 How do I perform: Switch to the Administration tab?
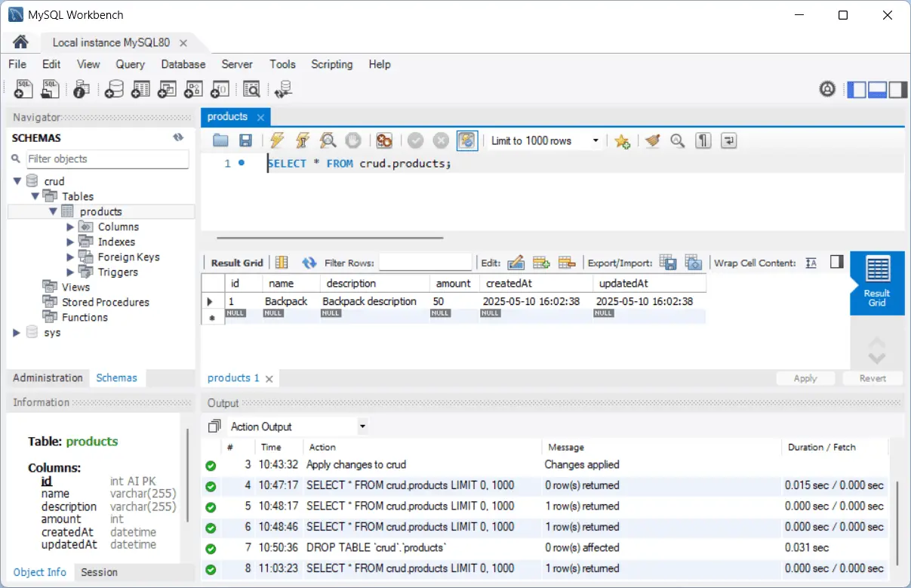pyautogui.click(x=48, y=377)
